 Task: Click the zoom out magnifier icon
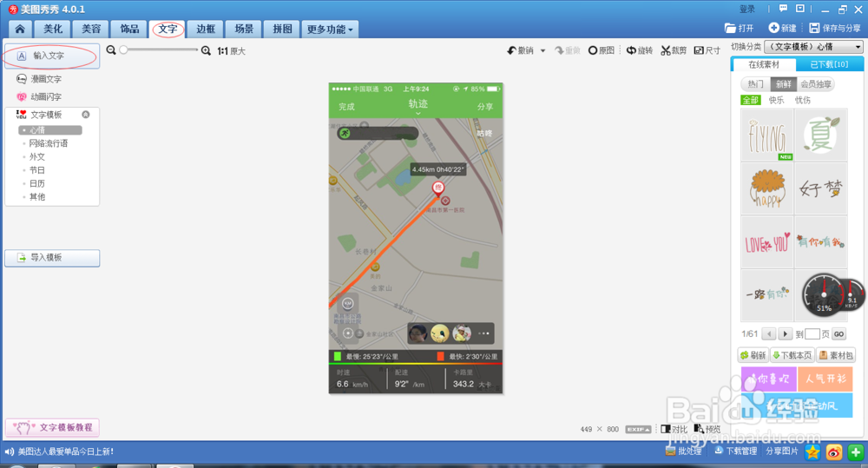pos(111,50)
